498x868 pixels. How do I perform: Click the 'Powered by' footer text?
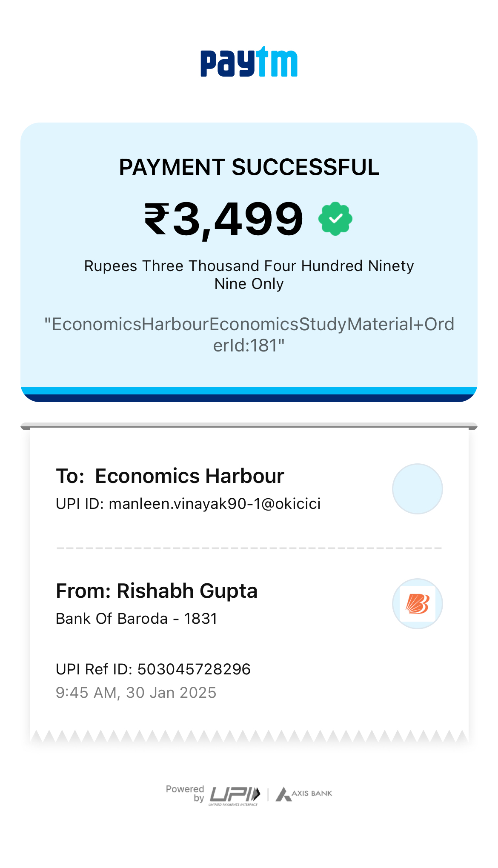pyautogui.click(x=186, y=794)
